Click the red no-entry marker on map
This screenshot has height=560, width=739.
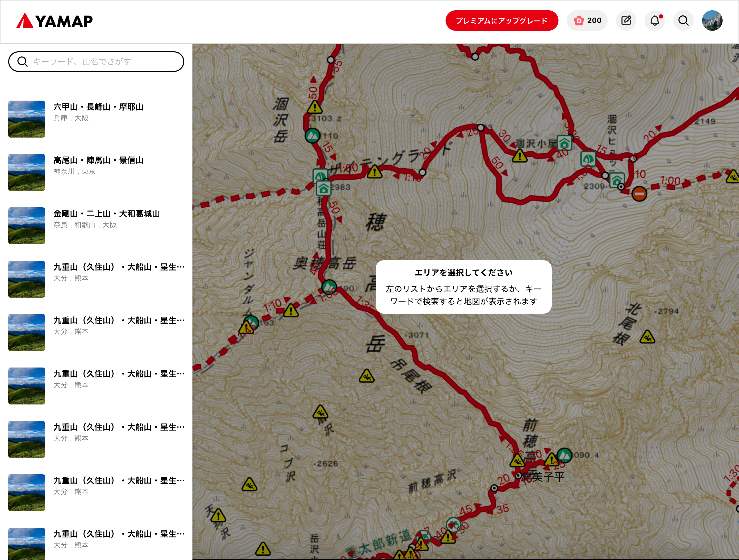639,194
